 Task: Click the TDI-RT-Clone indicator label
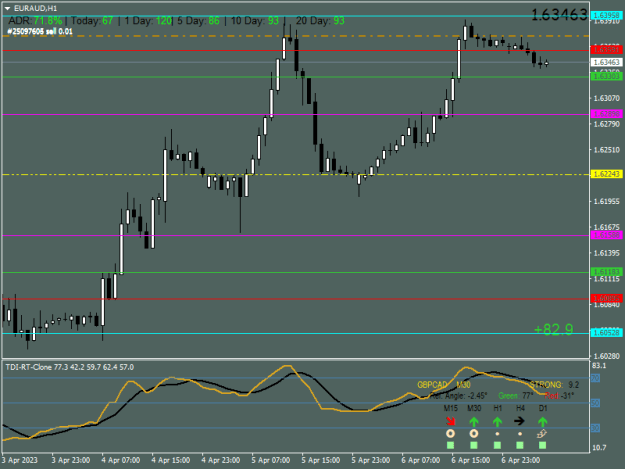pyautogui.click(x=70, y=367)
